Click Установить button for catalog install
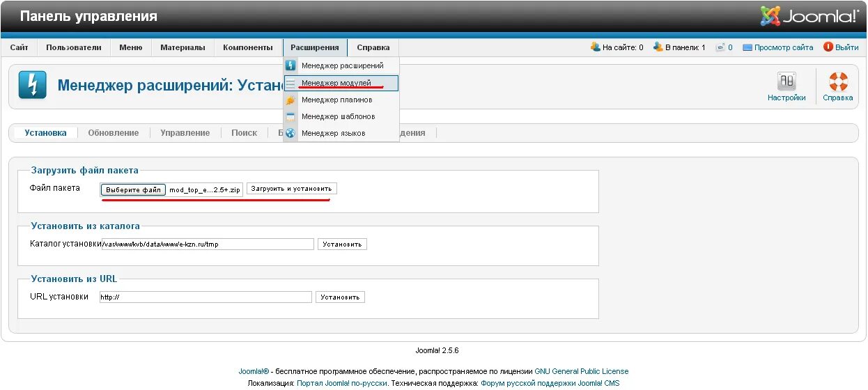 pos(342,244)
